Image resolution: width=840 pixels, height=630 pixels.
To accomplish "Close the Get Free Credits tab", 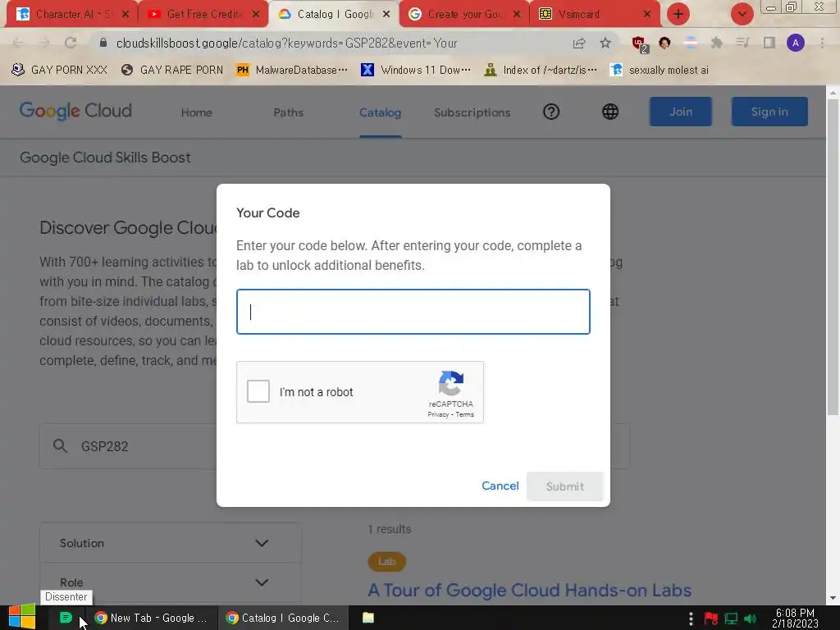I will [x=256, y=15].
